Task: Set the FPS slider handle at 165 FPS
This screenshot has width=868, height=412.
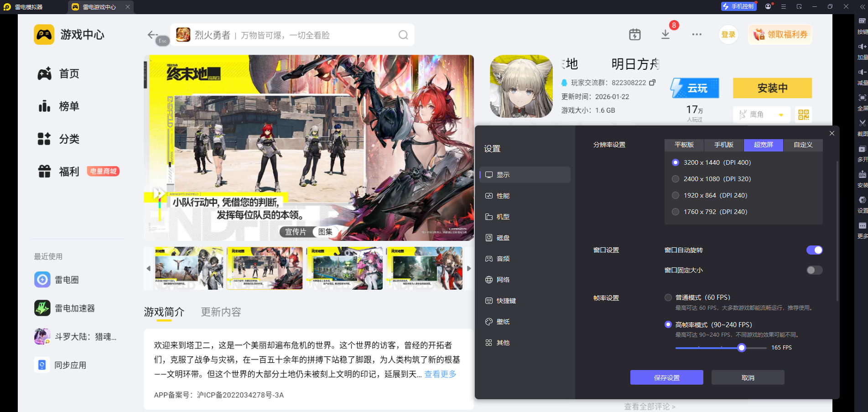Action: coord(742,348)
